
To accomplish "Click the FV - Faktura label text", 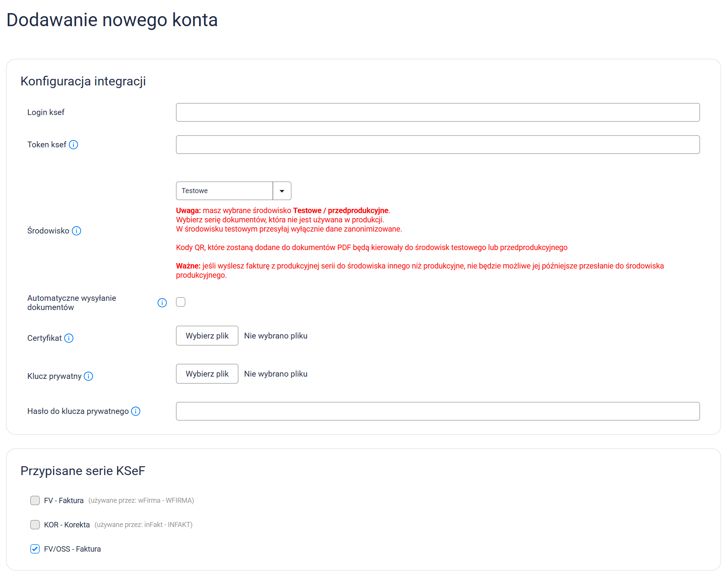I will (x=64, y=500).
